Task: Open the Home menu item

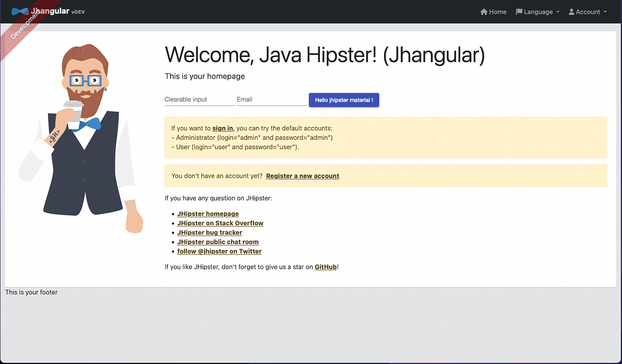Action: pyautogui.click(x=493, y=12)
